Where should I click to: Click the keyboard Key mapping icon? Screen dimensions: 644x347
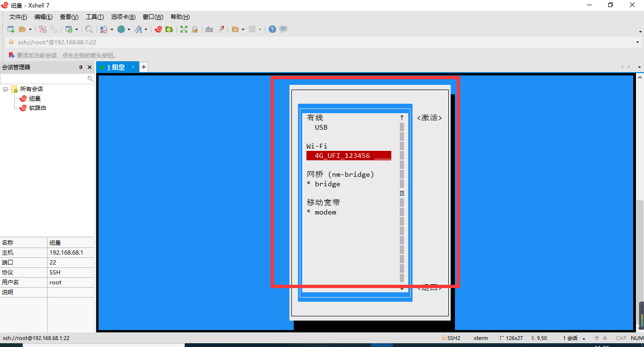coord(209,29)
